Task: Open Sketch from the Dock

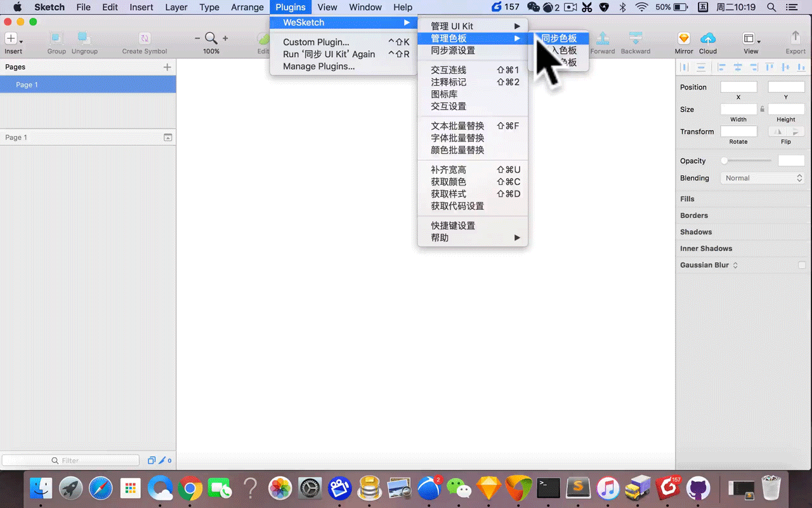Action: (x=488, y=488)
